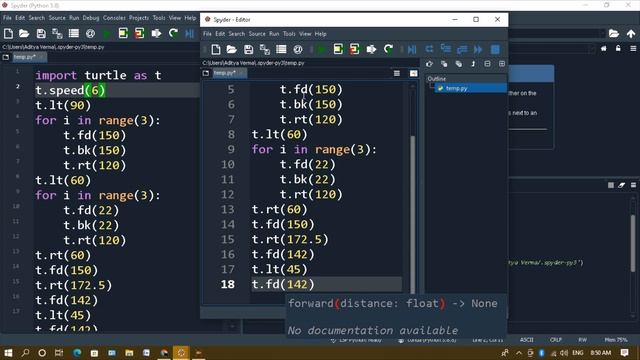Image resolution: width=640 pixels, height=360 pixels.
Task: Open Tools menu in Editor window
Action: pos(289,34)
